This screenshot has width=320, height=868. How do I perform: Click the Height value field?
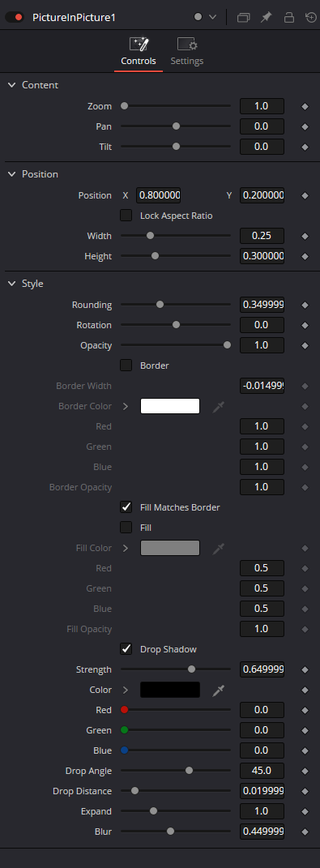tap(262, 256)
